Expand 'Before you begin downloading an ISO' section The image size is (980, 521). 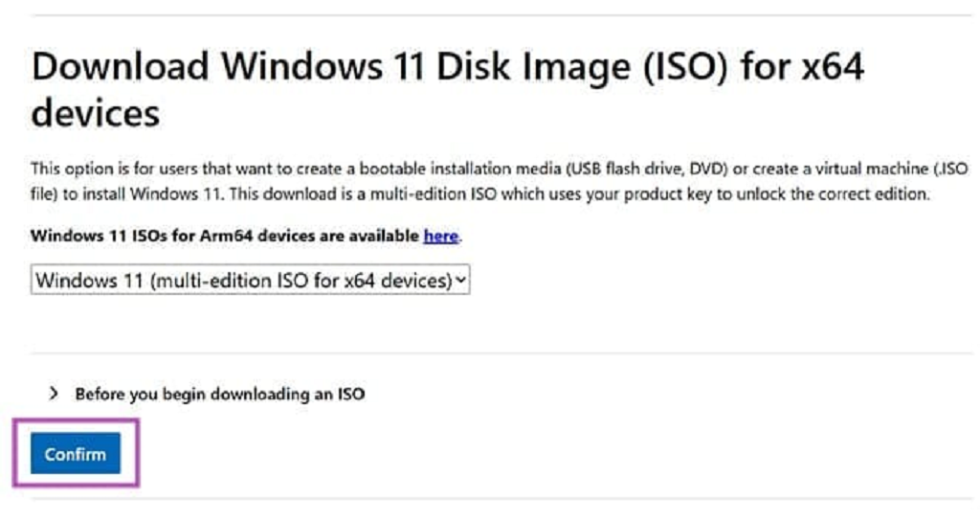click(219, 394)
